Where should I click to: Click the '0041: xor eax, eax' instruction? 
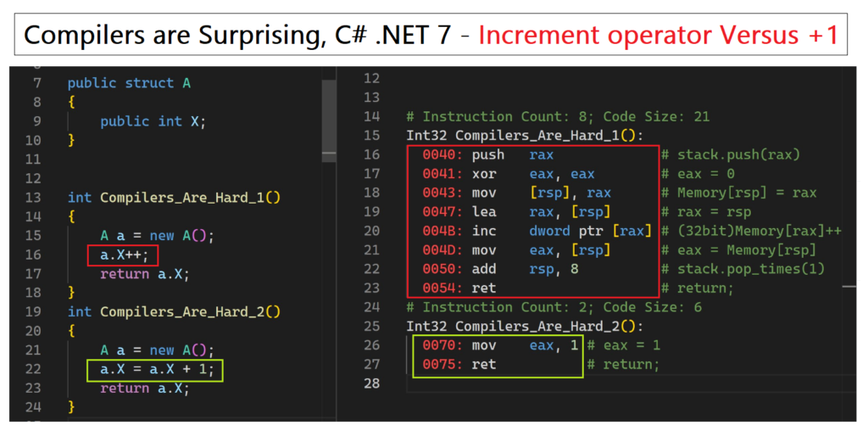(509, 174)
